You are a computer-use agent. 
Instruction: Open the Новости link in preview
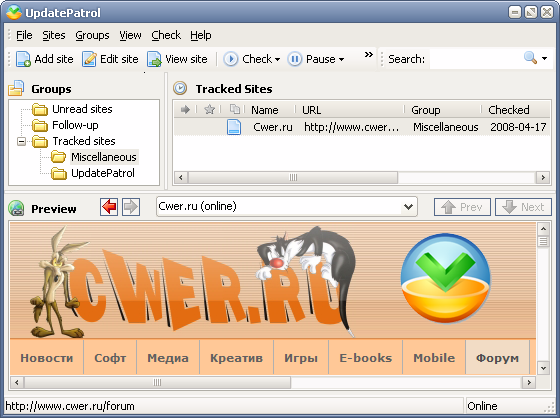coord(47,358)
